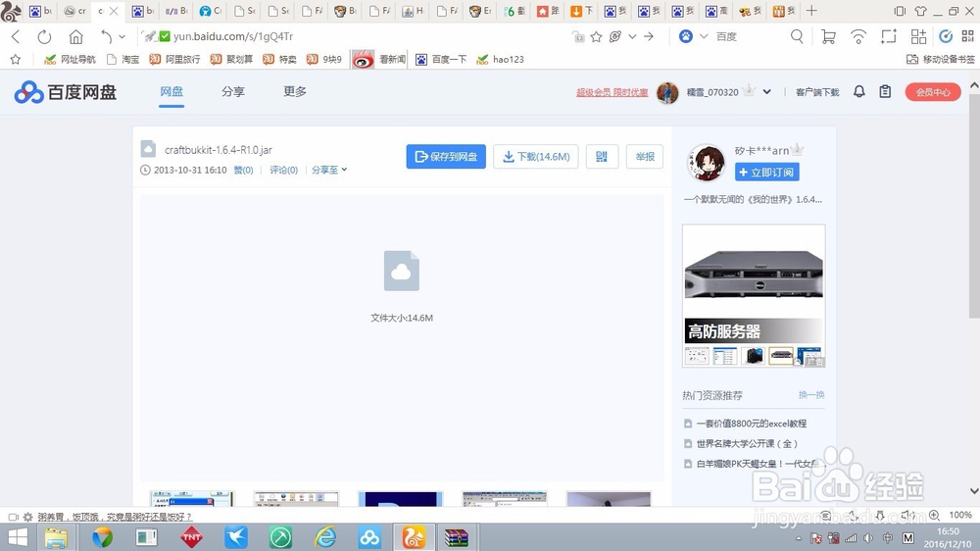Open new browser tab with plus icon
The image size is (980, 551).
811,11
